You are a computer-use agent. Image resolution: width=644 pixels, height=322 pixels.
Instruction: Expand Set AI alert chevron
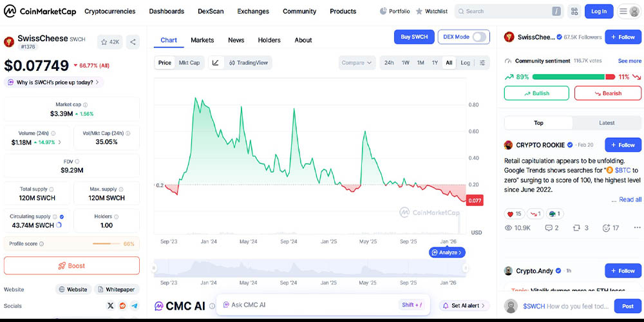(484, 305)
